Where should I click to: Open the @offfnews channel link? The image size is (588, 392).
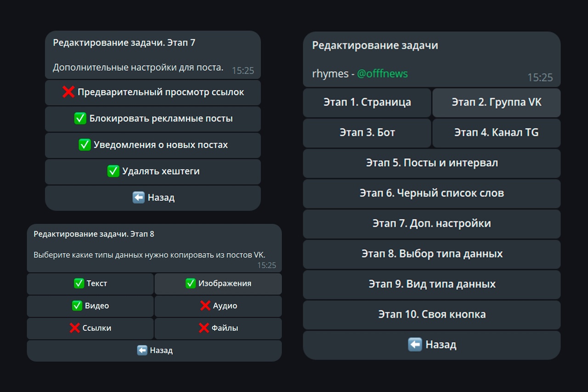[382, 74]
